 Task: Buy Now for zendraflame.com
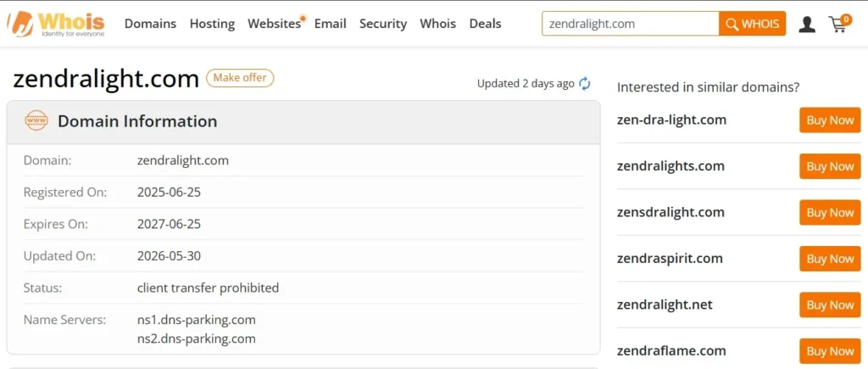(830, 351)
